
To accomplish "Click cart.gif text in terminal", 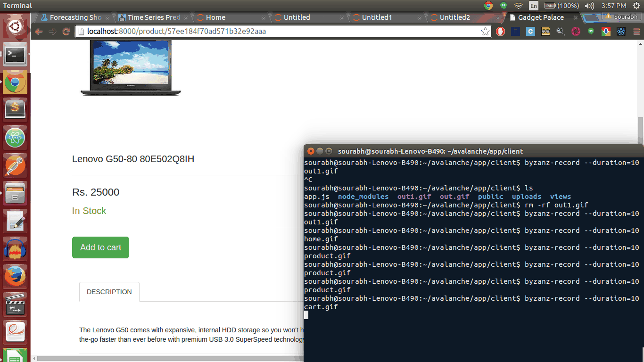I will pos(321,307).
